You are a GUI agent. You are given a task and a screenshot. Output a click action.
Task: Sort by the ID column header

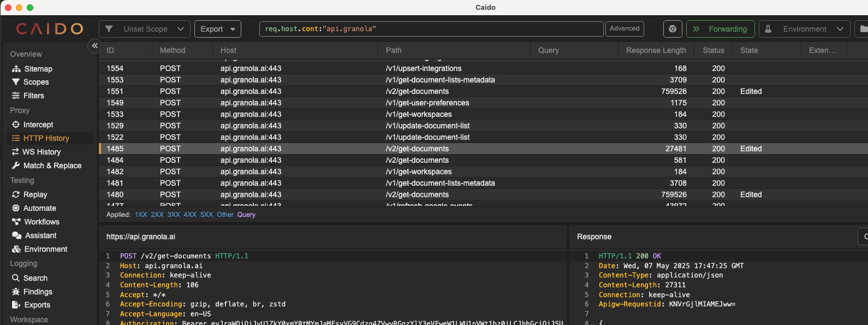click(x=125, y=50)
